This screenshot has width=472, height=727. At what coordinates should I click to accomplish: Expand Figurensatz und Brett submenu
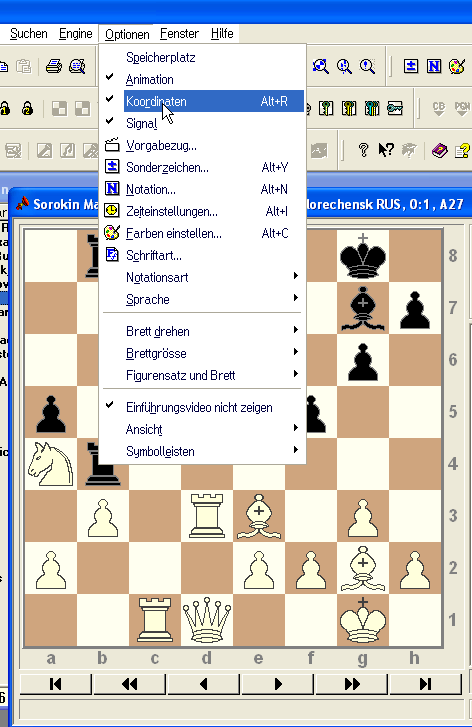204,375
